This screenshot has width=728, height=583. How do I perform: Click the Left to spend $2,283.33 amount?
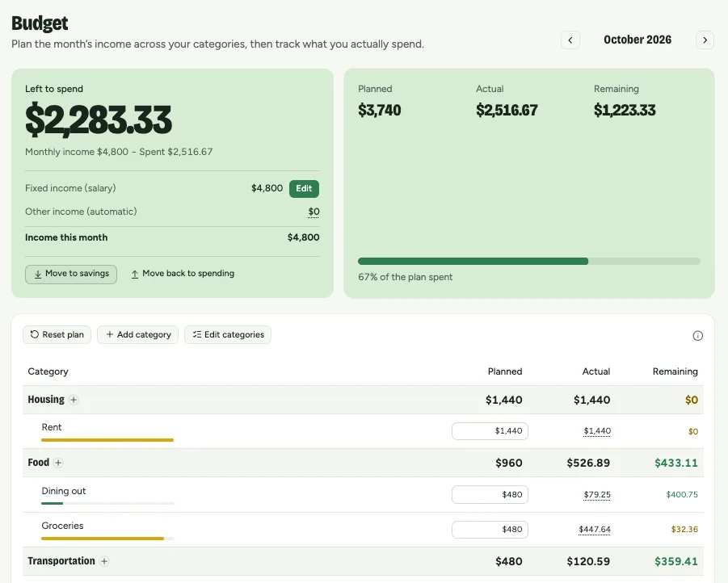coord(99,120)
